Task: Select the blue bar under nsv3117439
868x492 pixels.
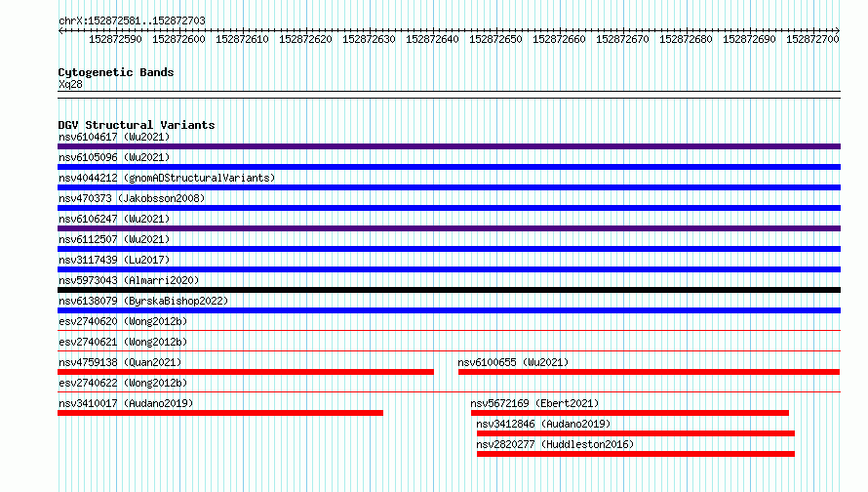Action: 449,269
